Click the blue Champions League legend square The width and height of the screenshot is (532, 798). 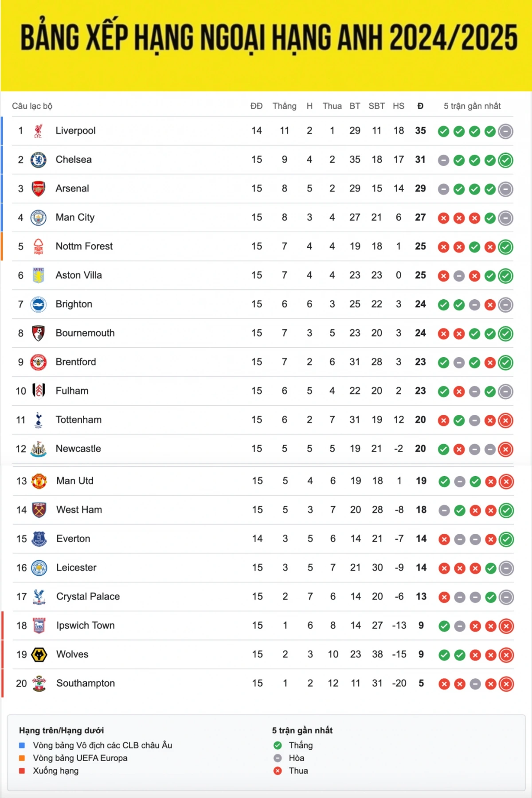coord(22,745)
